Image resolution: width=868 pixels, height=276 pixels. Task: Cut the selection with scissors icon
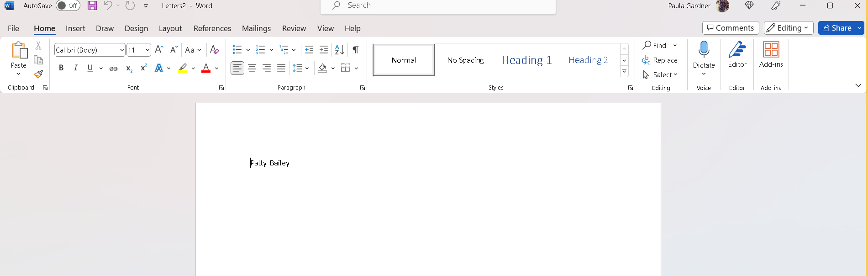coord(38,46)
